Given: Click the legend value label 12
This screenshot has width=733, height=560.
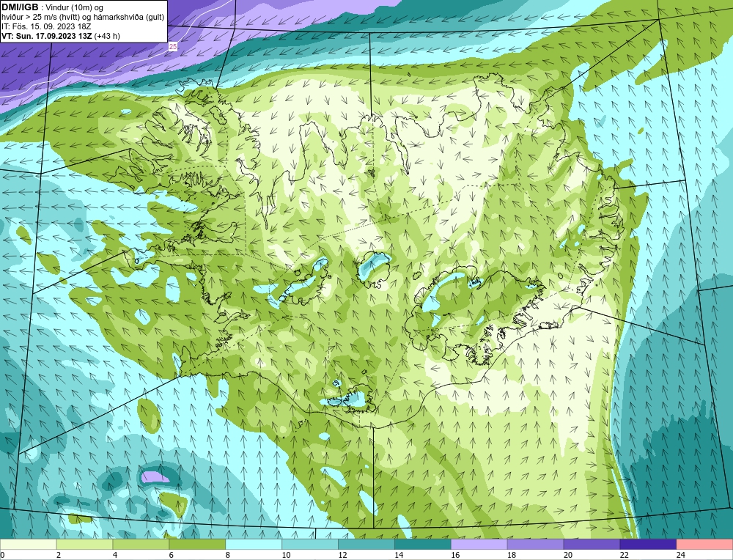Looking at the screenshot, I should point(342,555).
